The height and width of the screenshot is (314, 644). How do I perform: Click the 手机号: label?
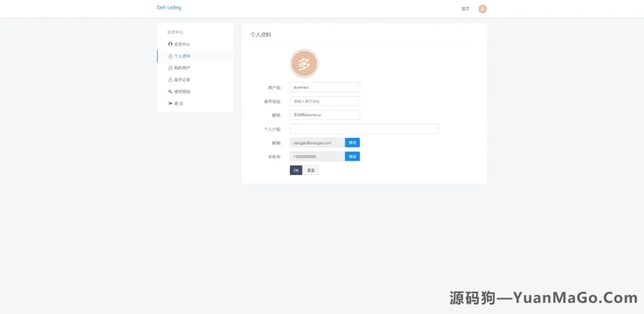point(274,157)
